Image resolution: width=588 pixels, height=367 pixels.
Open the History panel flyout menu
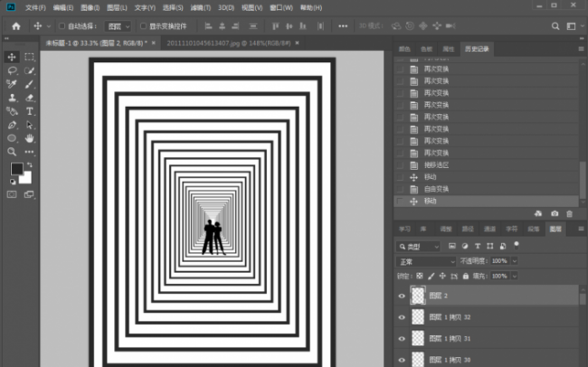click(581, 49)
